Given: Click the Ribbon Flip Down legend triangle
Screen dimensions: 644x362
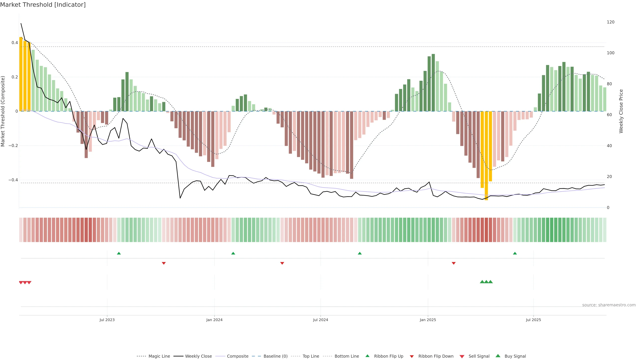Looking at the screenshot, I should (412, 356).
